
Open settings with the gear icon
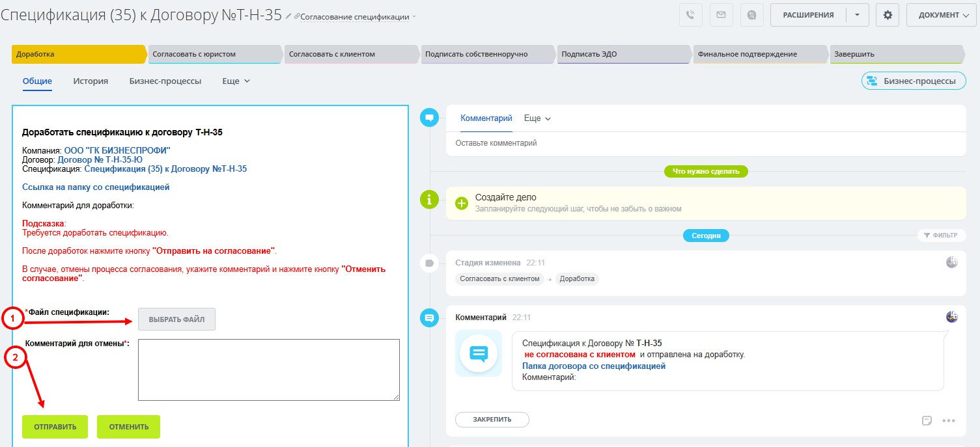888,15
